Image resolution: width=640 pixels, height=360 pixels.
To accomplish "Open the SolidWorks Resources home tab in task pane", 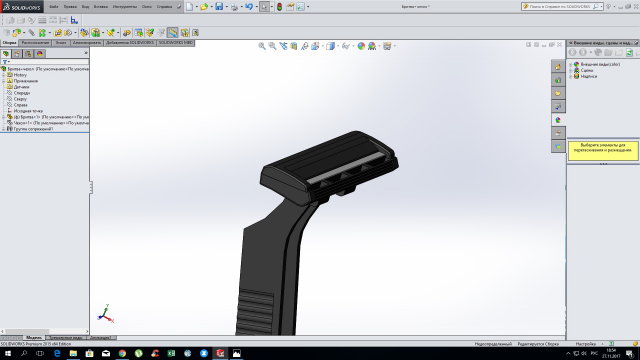I will tap(558, 67).
